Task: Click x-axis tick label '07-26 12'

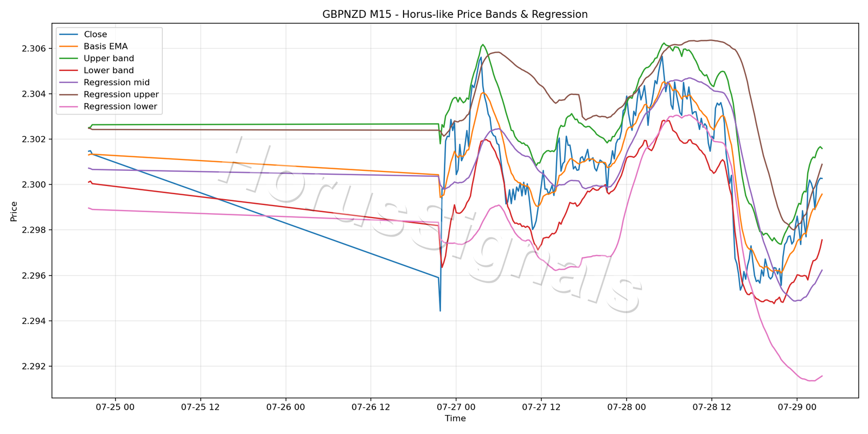Action: [371, 407]
